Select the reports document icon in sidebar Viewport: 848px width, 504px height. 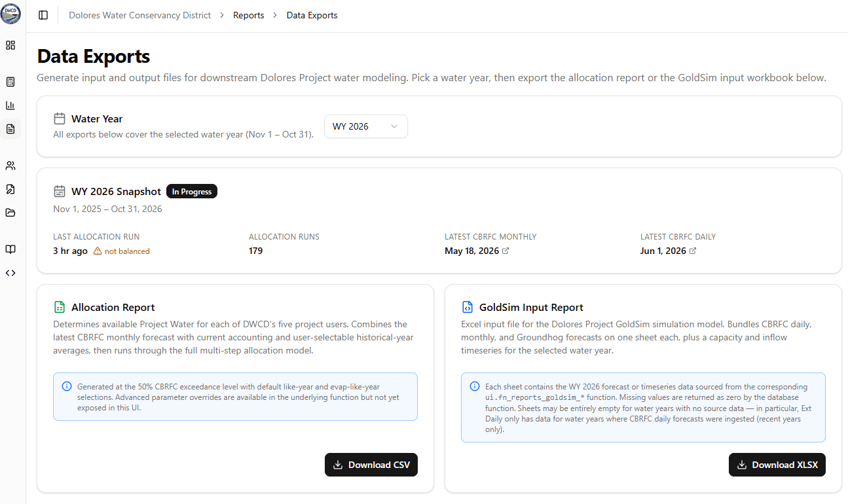(x=10, y=129)
